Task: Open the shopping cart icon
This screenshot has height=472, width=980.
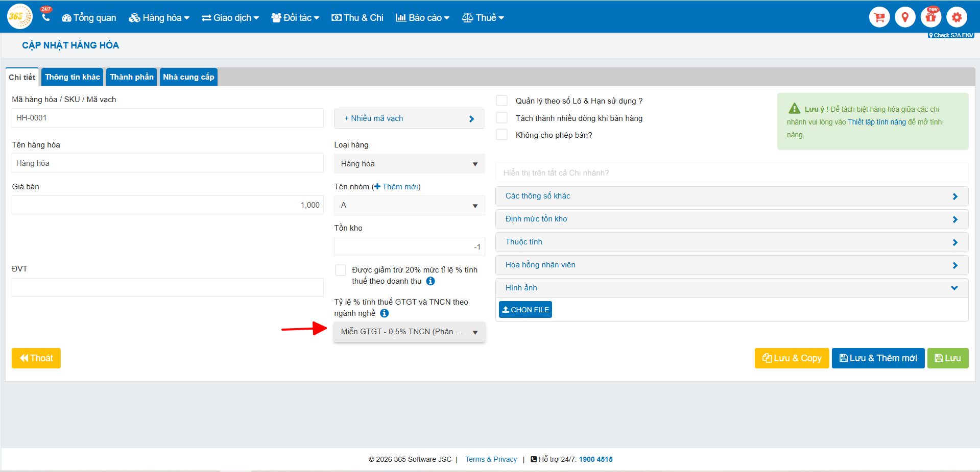Action: pyautogui.click(x=879, y=17)
